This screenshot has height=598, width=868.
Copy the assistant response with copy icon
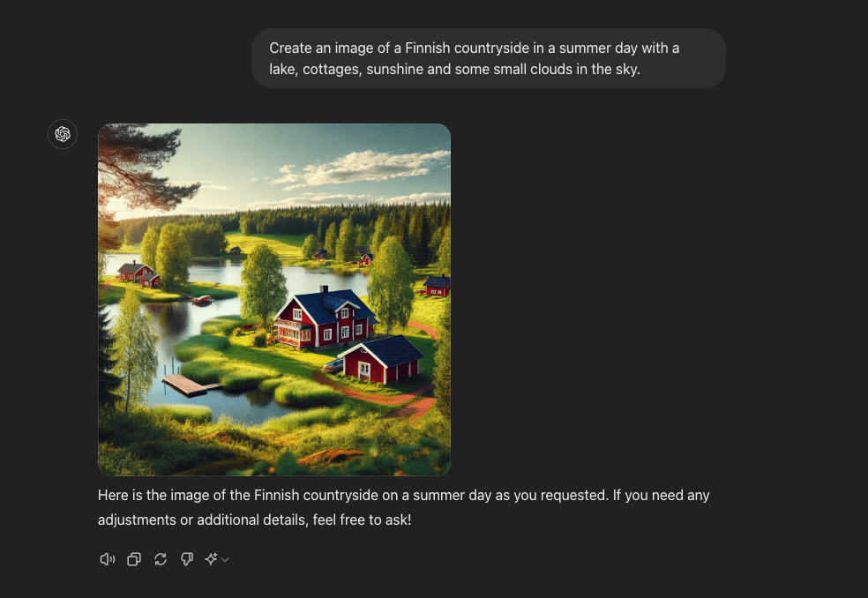click(x=134, y=559)
